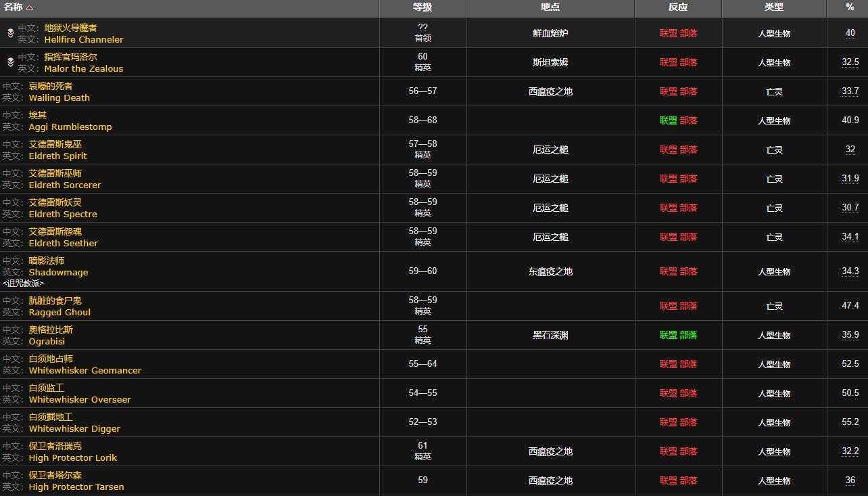Click Chinese name 地狱火导魔者
The image size is (868, 496).
click(71, 28)
